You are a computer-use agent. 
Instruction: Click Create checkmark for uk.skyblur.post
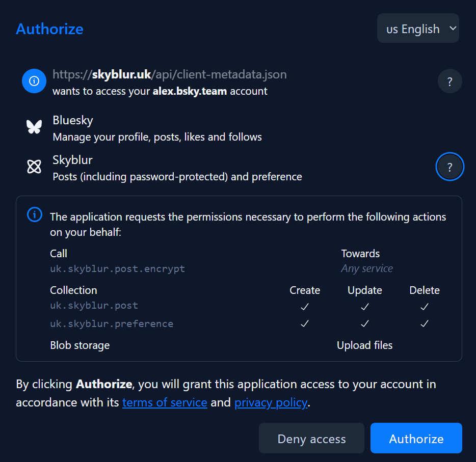[x=305, y=307]
